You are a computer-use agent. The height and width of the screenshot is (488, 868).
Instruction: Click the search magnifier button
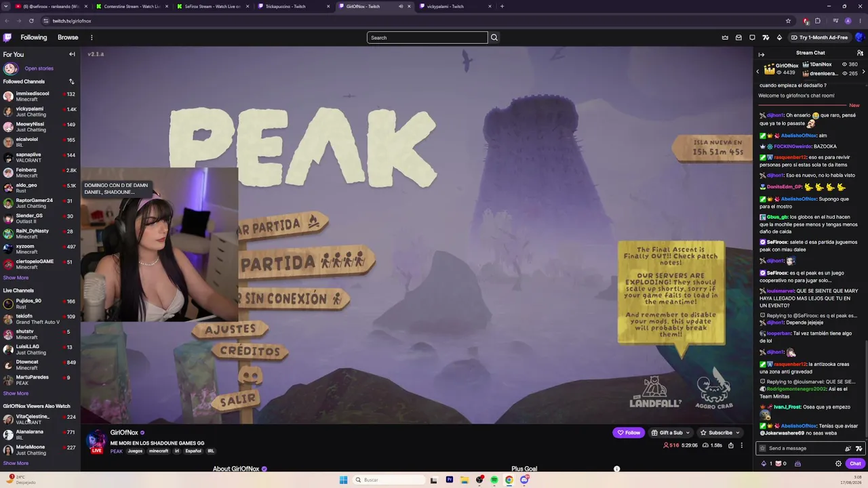coord(494,37)
